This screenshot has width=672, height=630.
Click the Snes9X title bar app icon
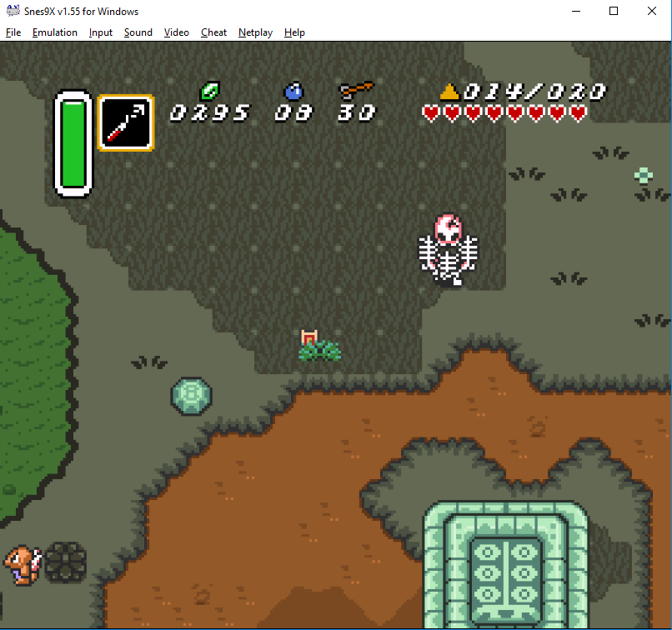pos(13,12)
